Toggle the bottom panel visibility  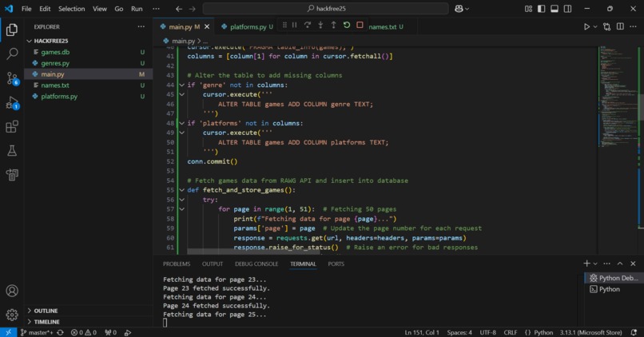coord(555,9)
